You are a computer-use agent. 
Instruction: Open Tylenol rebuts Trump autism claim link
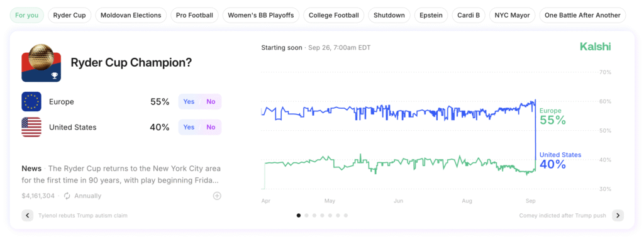(x=82, y=216)
